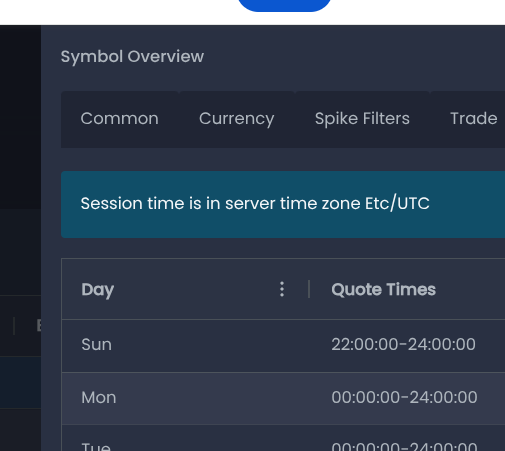The height and width of the screenshot is (451, 505).
Task: Click Tuesday's quote times cell
Action: click(x=404, y=446)
